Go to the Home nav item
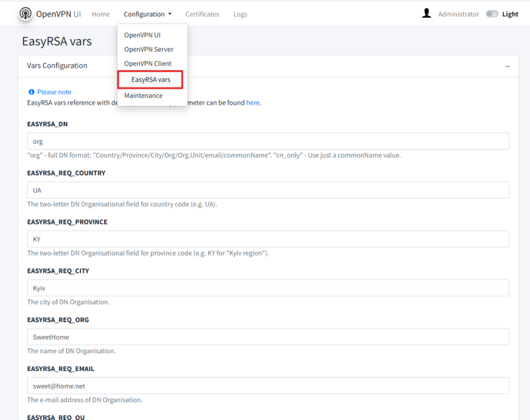Viewport: 530px width, 420px height. click(101, 14)
